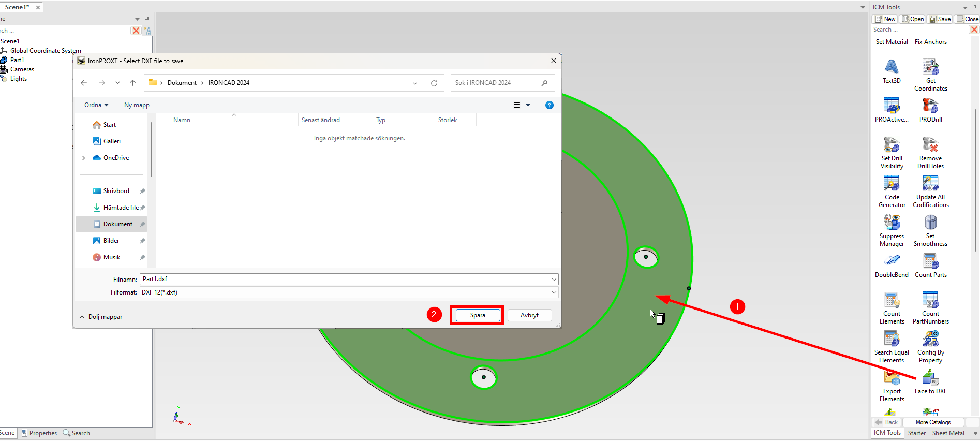Select the Search tab in scene browser
This screenshot has width=980, height=441.
(x=77, y=433)
